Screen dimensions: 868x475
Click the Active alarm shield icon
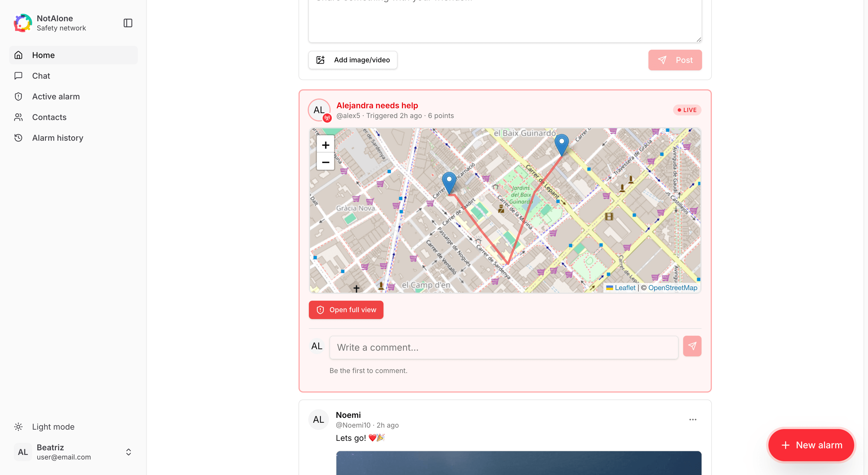click(x=19, y=96)
